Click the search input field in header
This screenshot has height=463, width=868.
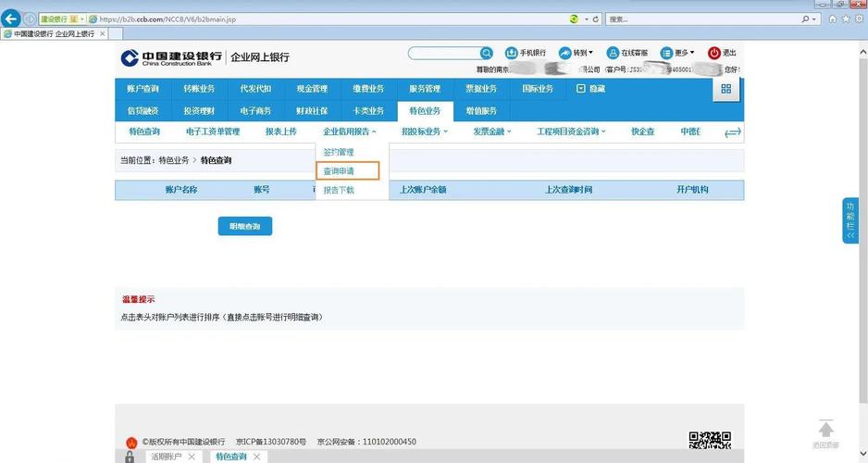[443, 54]
